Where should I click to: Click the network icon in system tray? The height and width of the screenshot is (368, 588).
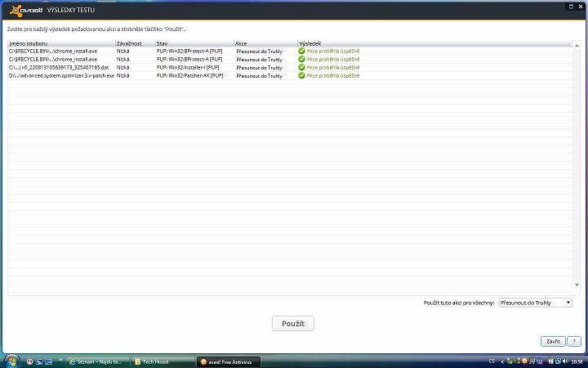(x=558, y=361)
